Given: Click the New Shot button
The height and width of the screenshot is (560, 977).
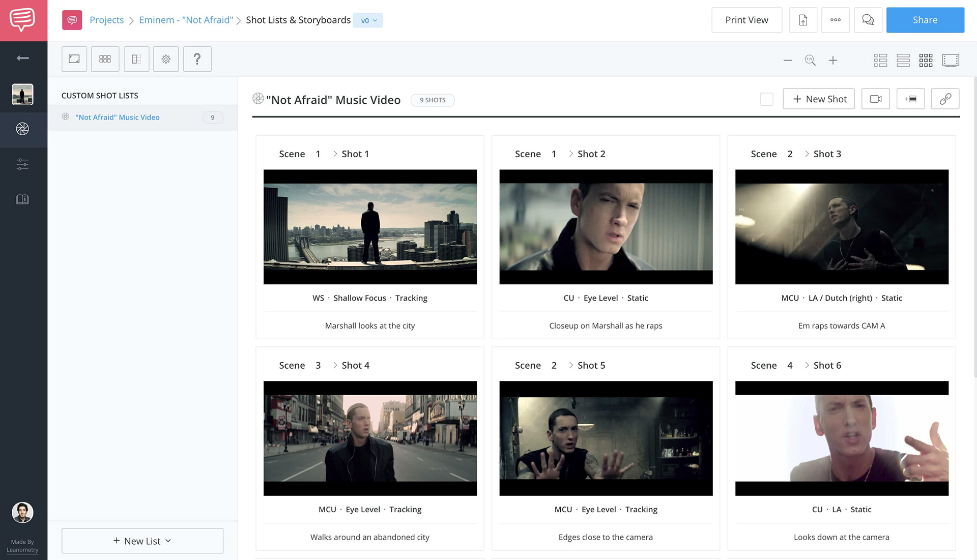Looking at the screenshot, I should [819, 99].
